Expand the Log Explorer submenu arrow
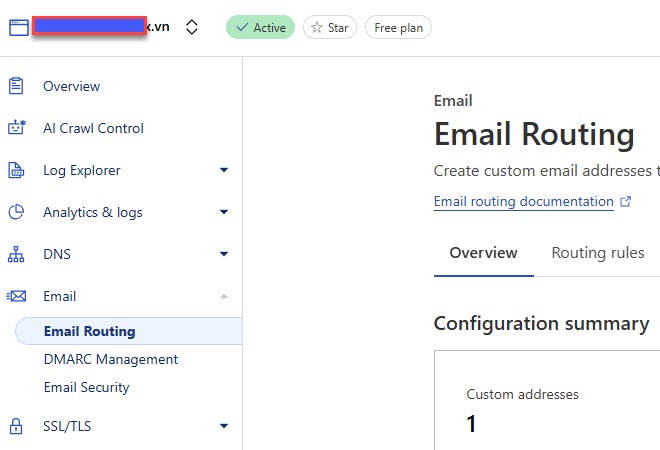This screenshot has height=450, width=660. (224, 170)
